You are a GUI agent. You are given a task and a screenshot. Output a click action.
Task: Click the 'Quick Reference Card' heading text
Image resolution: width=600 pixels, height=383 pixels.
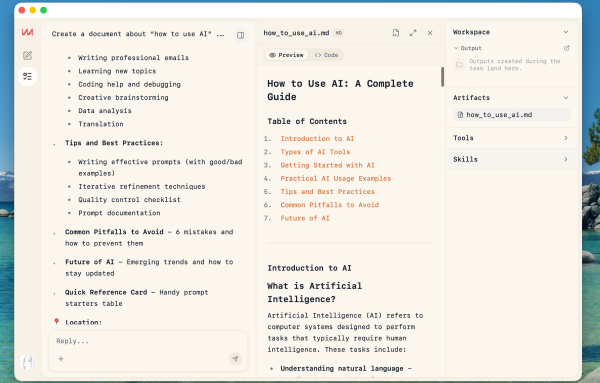coord(106,292)
